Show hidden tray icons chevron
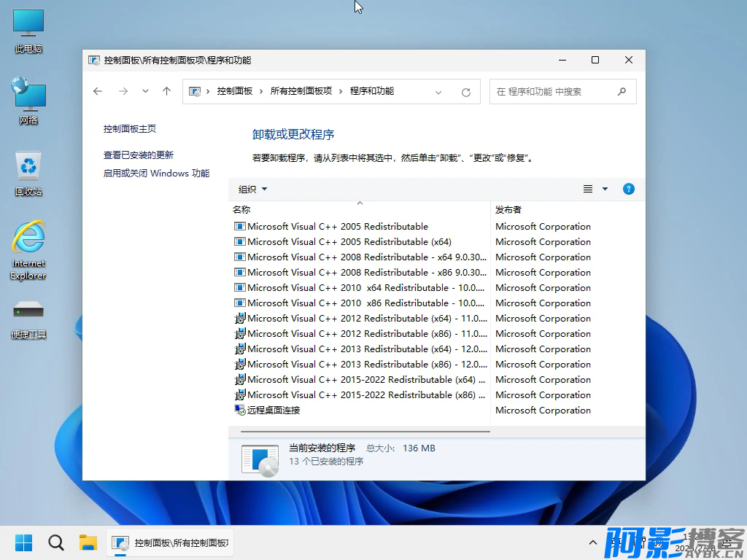Viewport: 747px width, 560px height. (x=592, y=542)
